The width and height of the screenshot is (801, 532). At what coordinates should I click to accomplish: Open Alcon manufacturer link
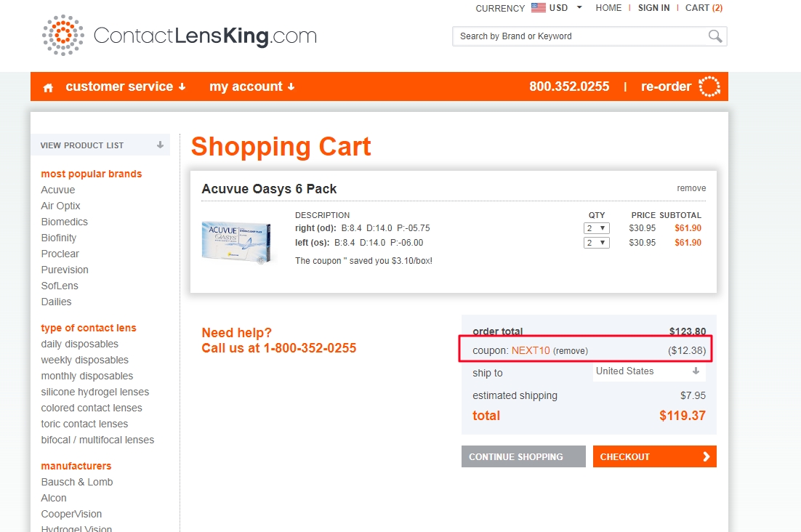[54, 498]
